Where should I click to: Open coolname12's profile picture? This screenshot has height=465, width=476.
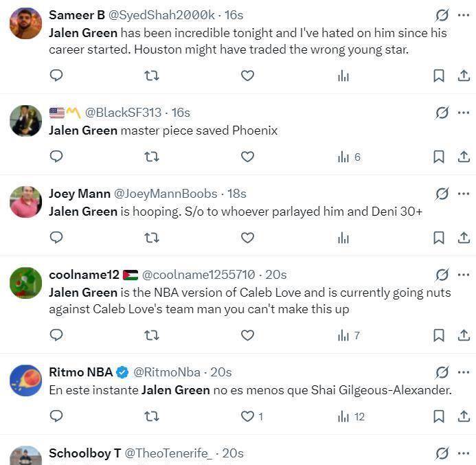25,283
